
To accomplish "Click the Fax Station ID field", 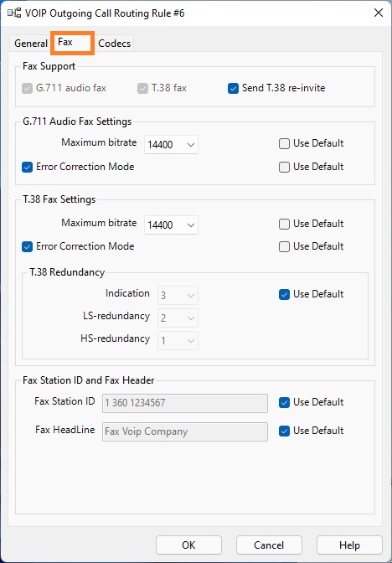I will [x=185, y=403].
